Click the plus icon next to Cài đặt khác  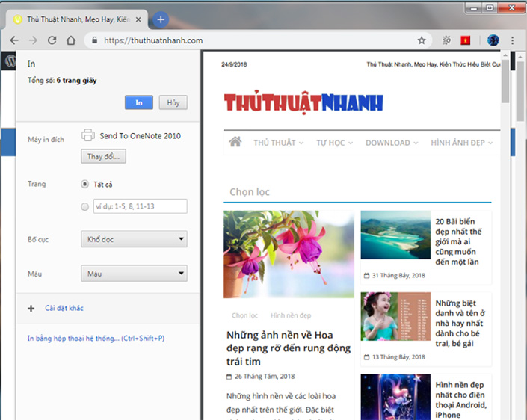(x=31, y=308)
